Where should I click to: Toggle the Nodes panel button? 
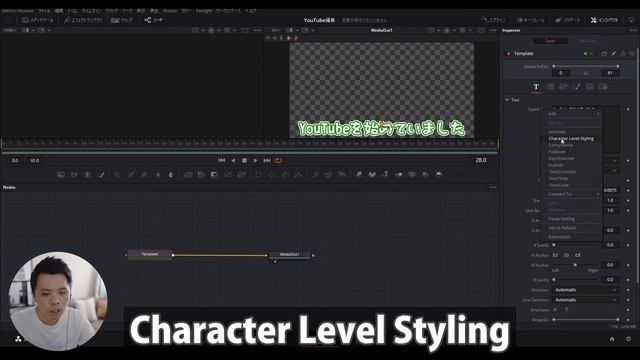click(x=153, y=20)
